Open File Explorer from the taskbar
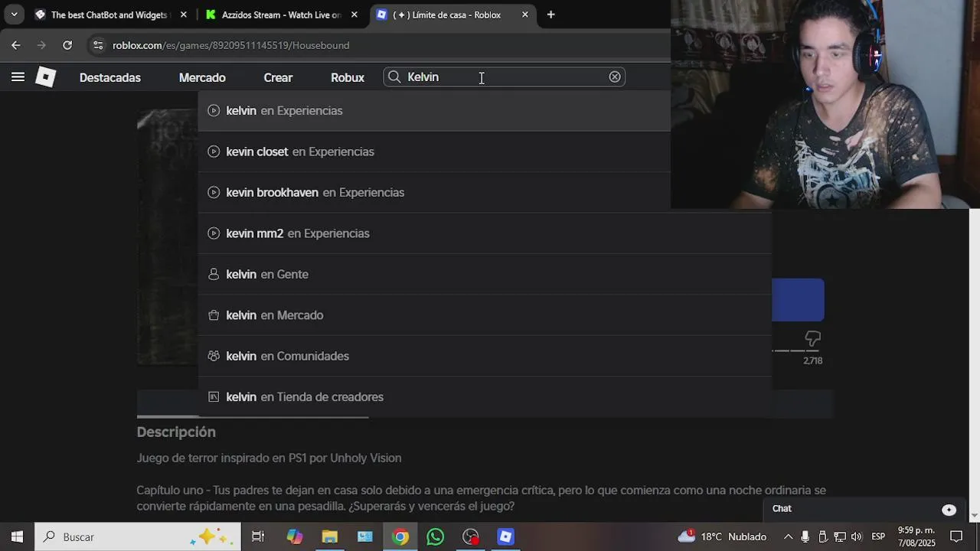This screenshot has width=980, height=551. tap(330, 536)
